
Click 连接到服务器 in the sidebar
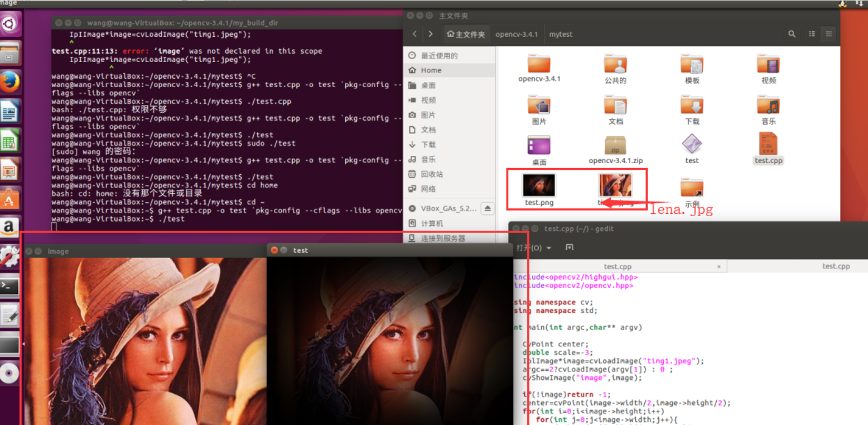[x=449, y=238]
